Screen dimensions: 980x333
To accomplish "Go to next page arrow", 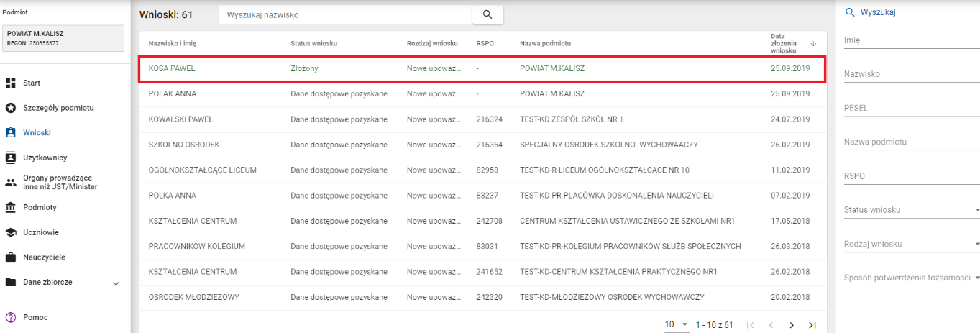I will tap(792, 325).
